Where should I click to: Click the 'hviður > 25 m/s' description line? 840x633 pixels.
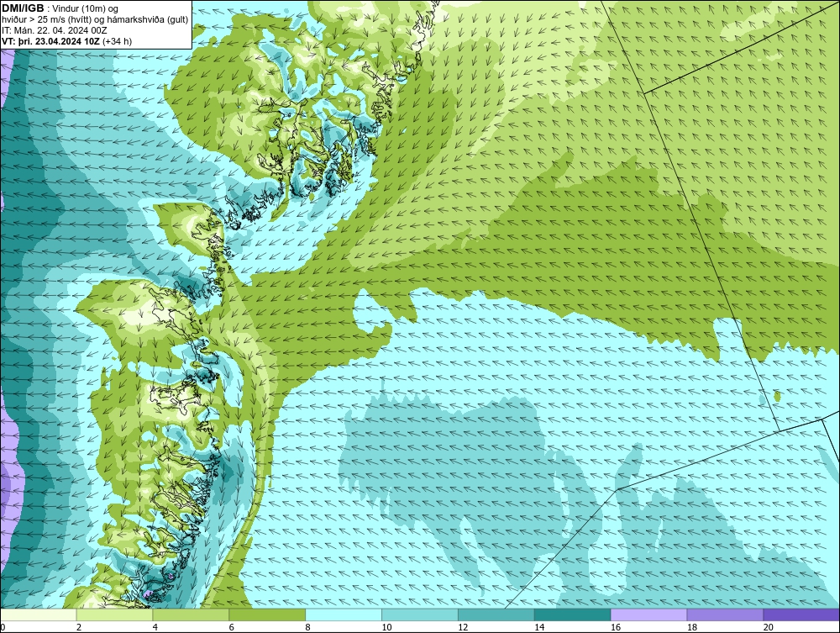95,19
